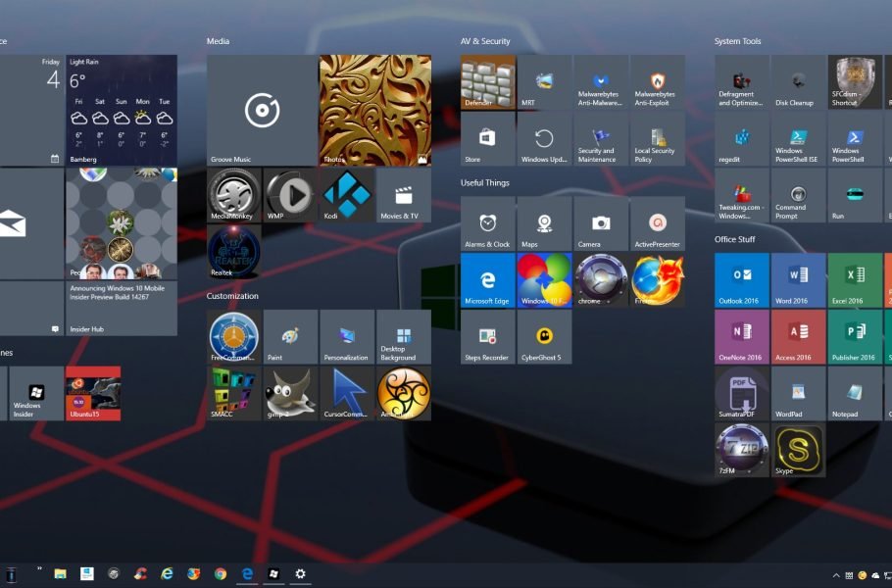Open the Groove Music tile
892x588 pixels.
coord(263,111)
